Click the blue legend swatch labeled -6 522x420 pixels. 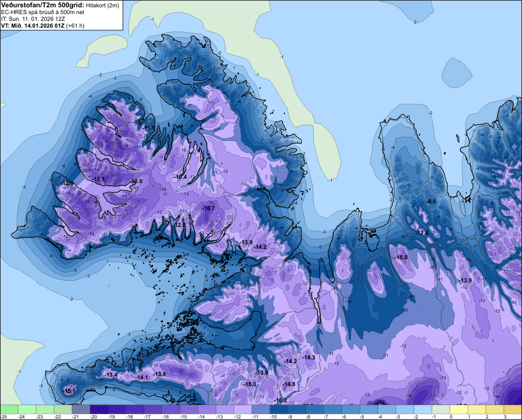(x=351, y=410)
